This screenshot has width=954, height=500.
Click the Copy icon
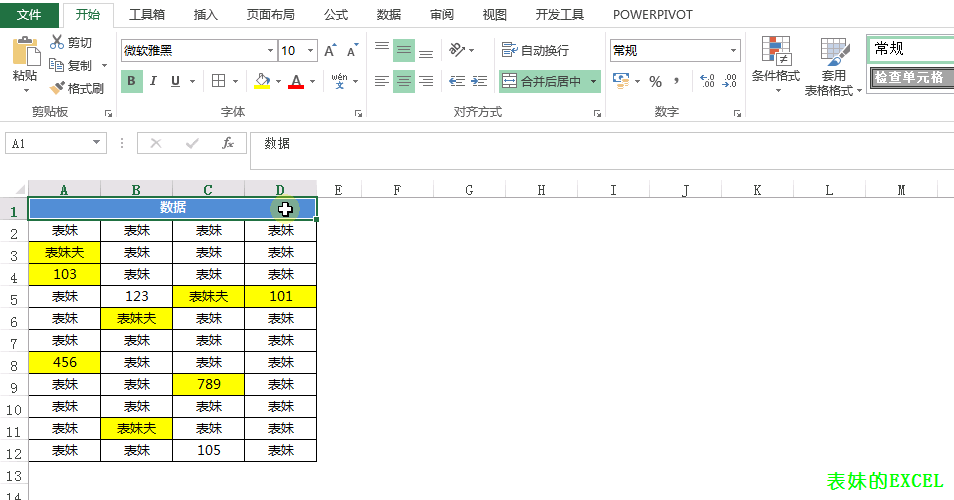[x=57, y=64]
